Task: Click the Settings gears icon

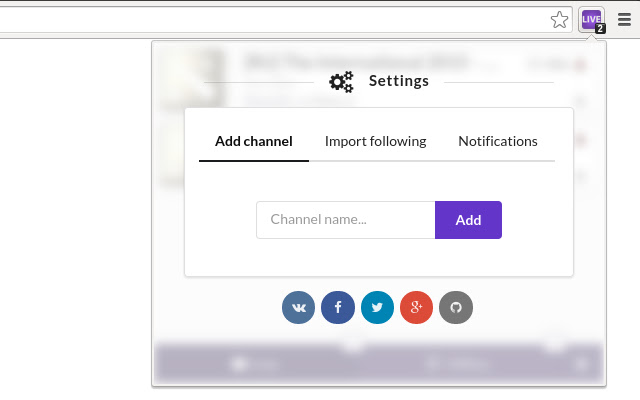Action: 341,82
